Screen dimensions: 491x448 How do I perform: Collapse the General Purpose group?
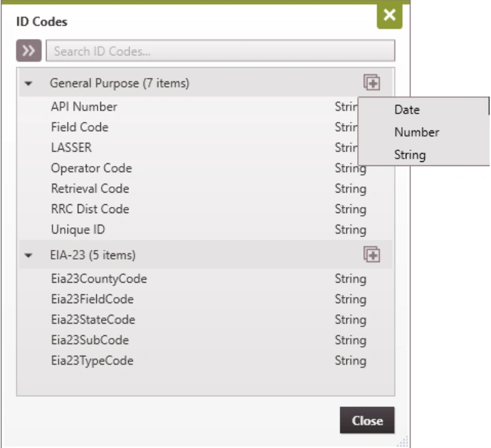pos(29,83)
